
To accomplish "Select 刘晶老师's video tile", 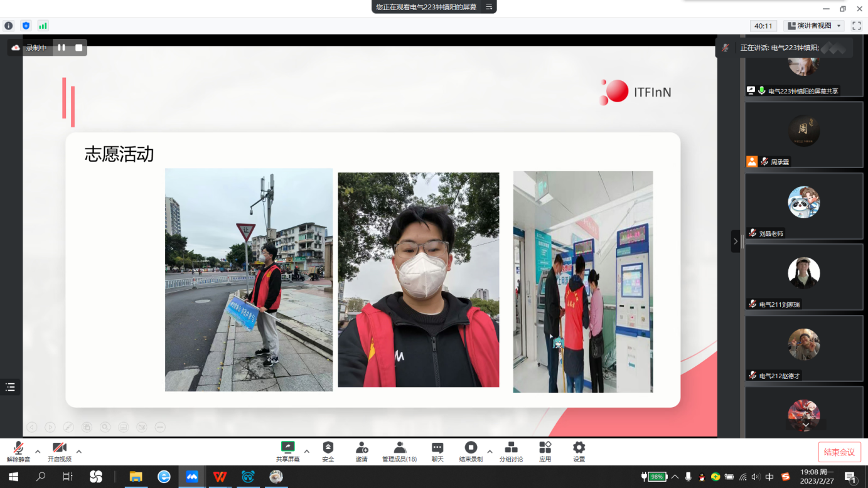I will click(804, 206).
